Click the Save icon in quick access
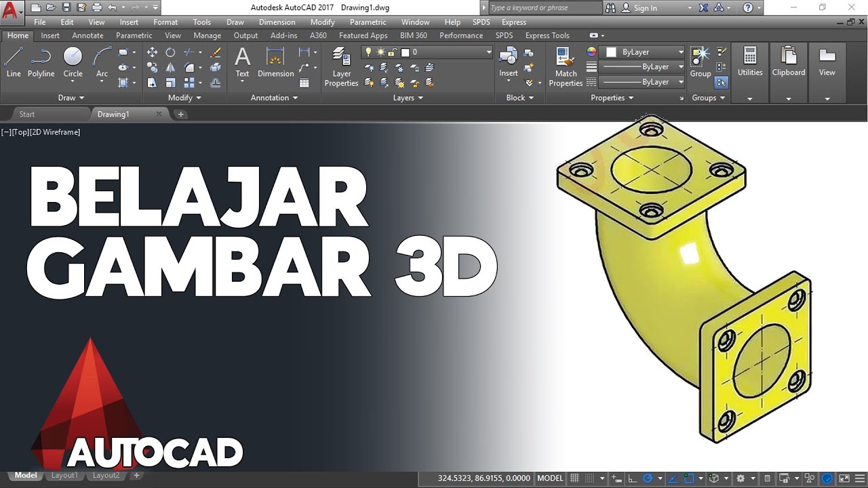868x488 pixels. click(x=66, y=7)
